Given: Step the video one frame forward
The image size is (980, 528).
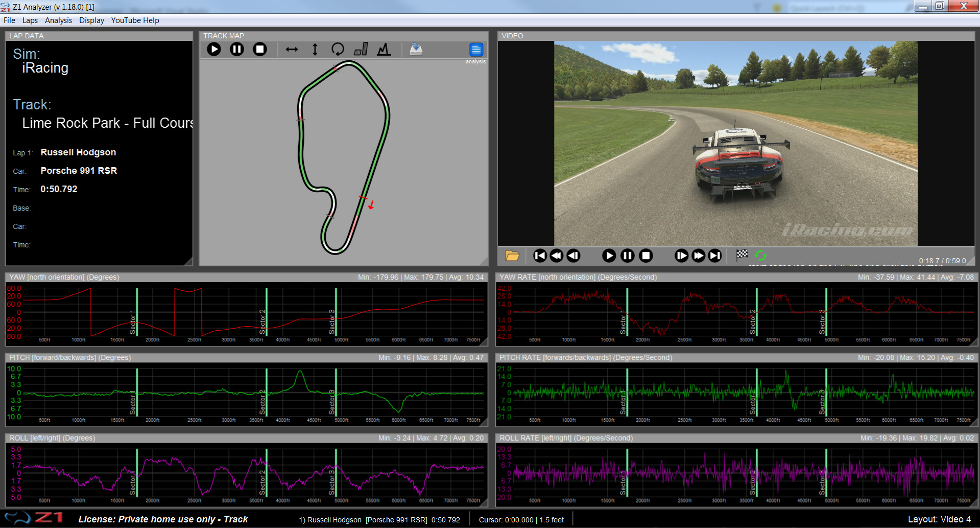Looking at the screenshot, I should coord(681,256).
